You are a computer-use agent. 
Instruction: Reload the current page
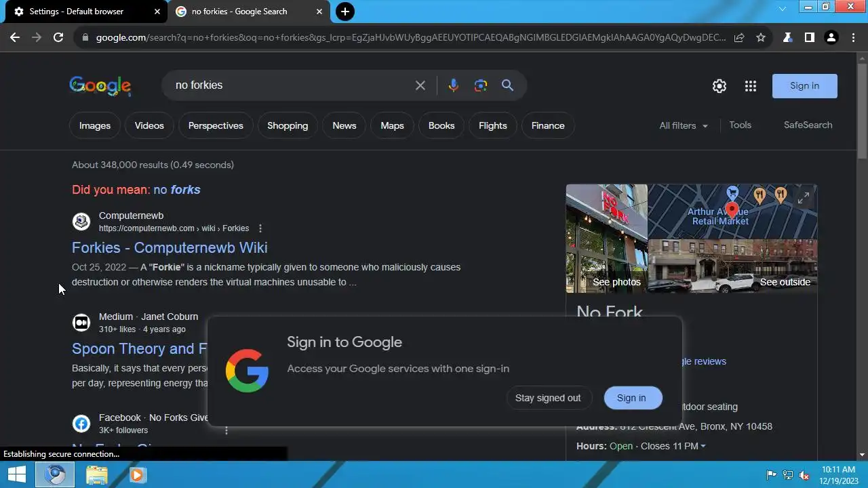point(58,37)
